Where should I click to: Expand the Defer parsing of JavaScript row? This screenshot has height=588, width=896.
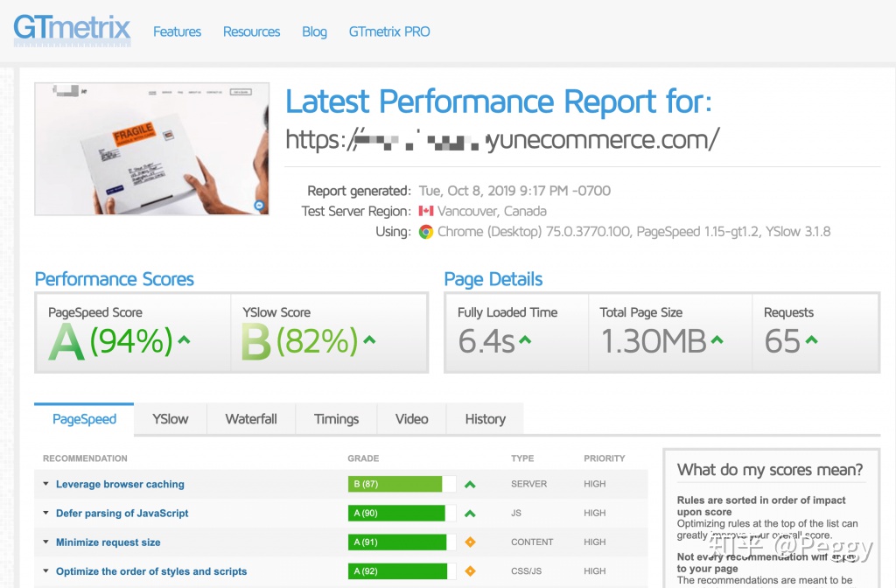(x=122, y=513)
